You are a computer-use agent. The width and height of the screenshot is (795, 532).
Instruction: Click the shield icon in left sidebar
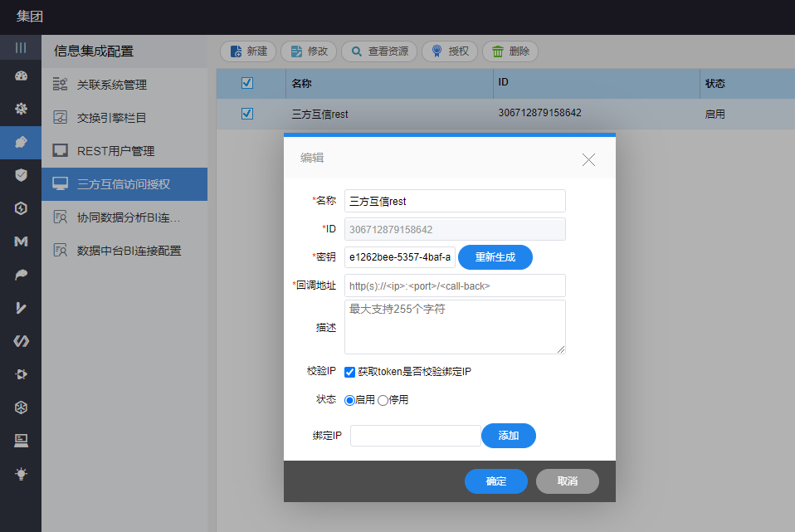(x=21, y=175)
